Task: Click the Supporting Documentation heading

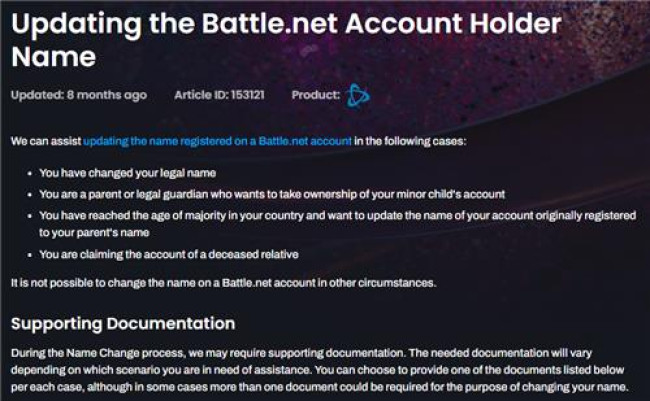Action: pos(123,324)
